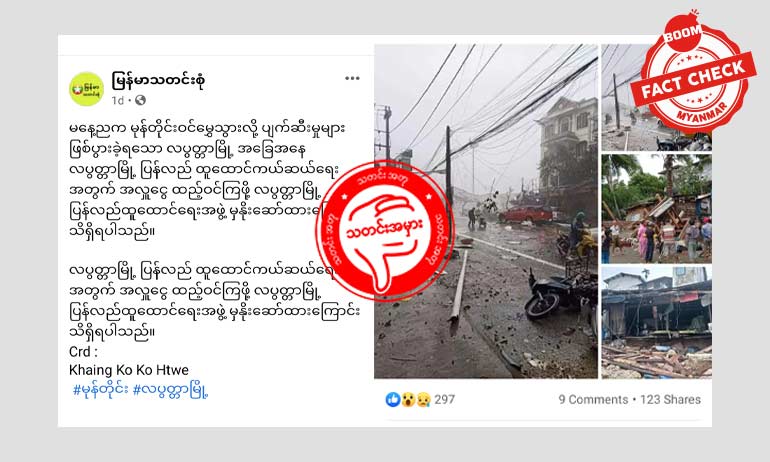View the 9 Comments link
The height and width of the screenshot is (462, 770).
pos(593,400)
